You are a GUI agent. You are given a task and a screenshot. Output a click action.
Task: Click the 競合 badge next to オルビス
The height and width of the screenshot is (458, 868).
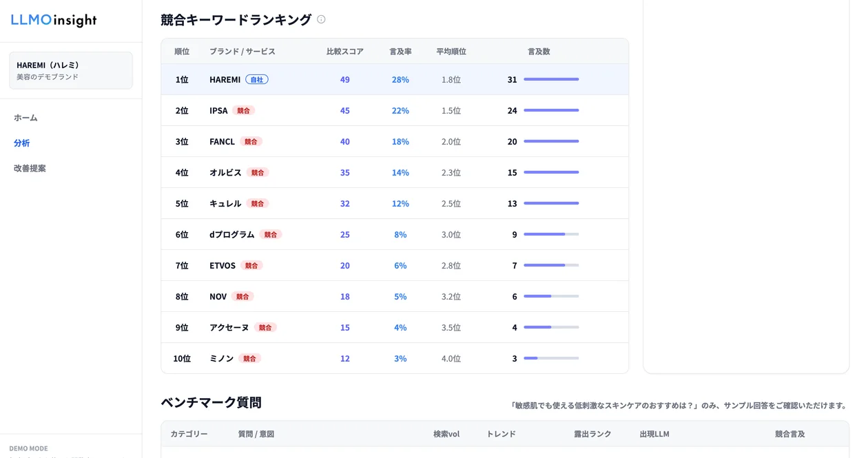258,172
